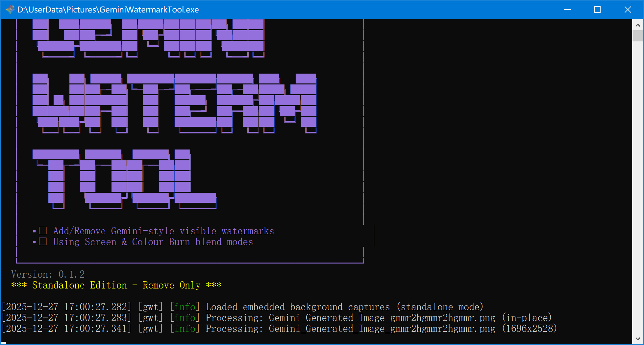Click the green info tag on the Loaded line
The image size is (644, 345).
185,307
